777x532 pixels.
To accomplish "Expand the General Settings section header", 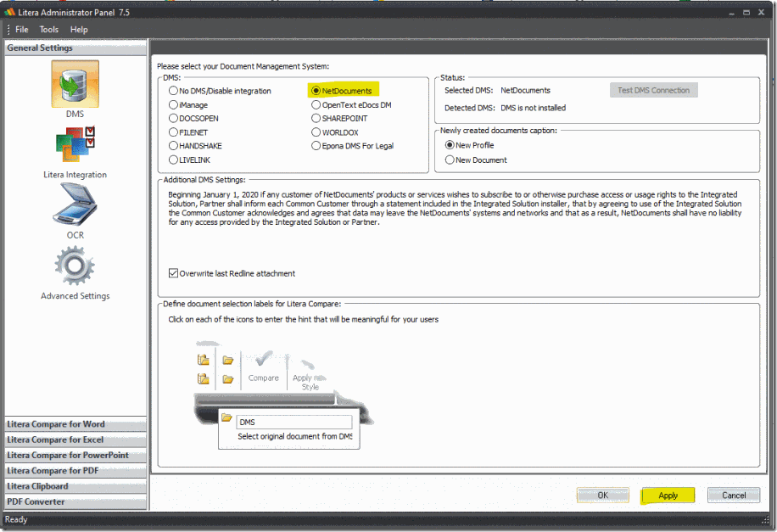I will coord(75,48).
